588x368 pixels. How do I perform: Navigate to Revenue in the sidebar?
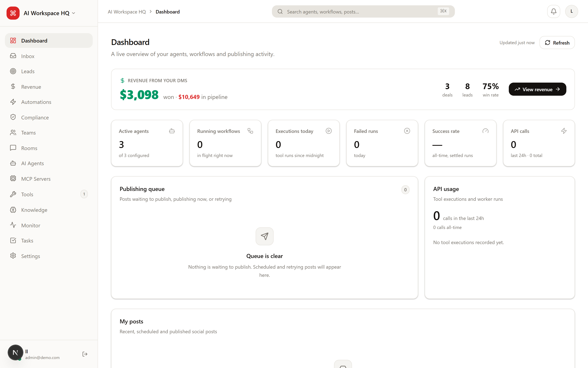(x=49, y=87)
